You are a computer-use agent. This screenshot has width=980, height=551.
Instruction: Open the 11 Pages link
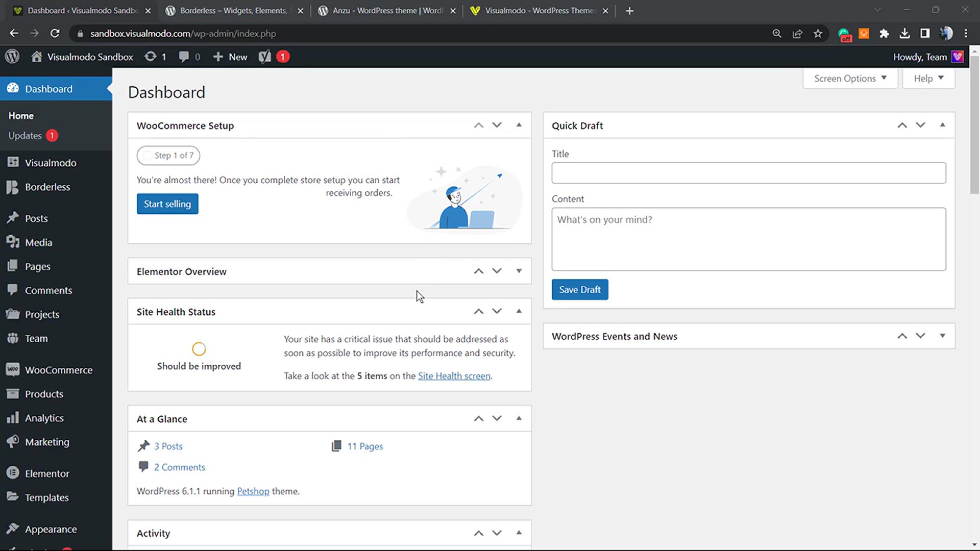click(365, 446)
